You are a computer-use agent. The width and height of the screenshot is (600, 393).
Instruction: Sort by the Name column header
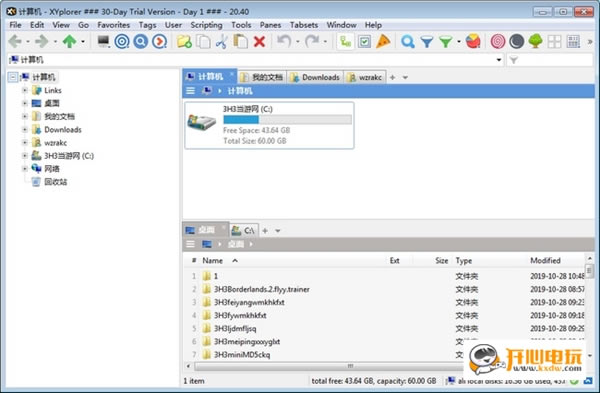pyautogui.click(x=212, y=261)
